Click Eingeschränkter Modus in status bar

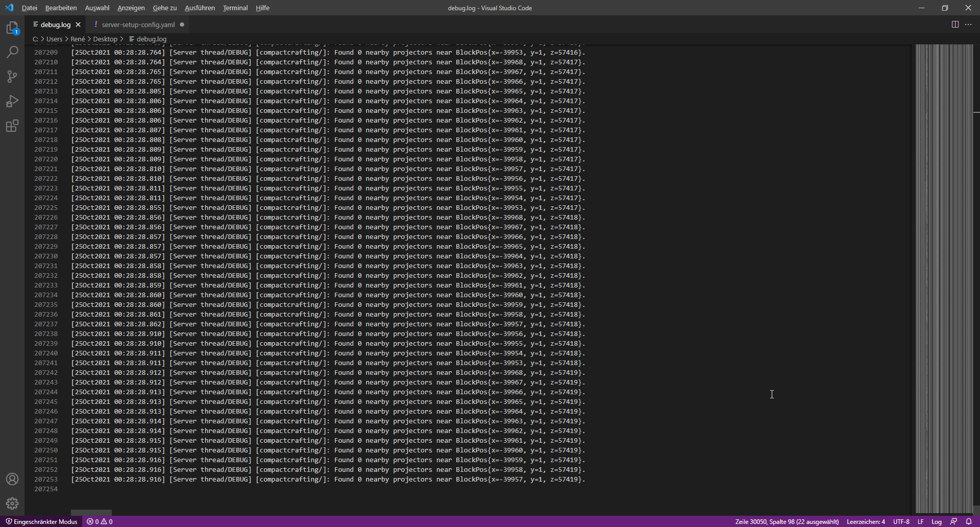(41, 521)
